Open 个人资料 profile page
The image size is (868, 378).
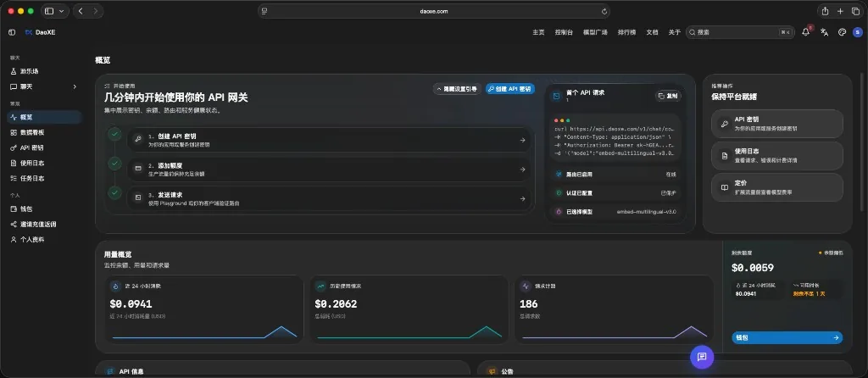coord(44,240)
